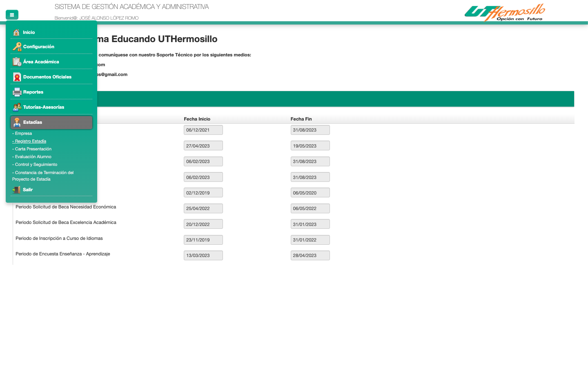Viewport: 588px width, 369px height.
Task: Select Carta Presentación from Estadías submenu
Action: click(x=33, y=149)
